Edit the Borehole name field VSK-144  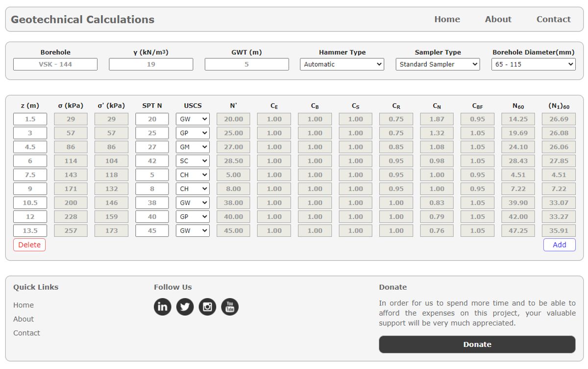point(56,64)
